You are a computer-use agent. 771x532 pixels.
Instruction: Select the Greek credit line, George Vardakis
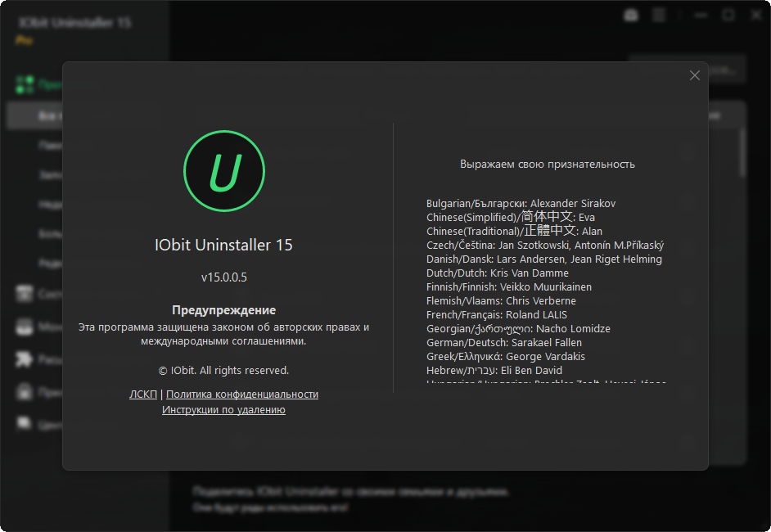[x=506, y=357]
